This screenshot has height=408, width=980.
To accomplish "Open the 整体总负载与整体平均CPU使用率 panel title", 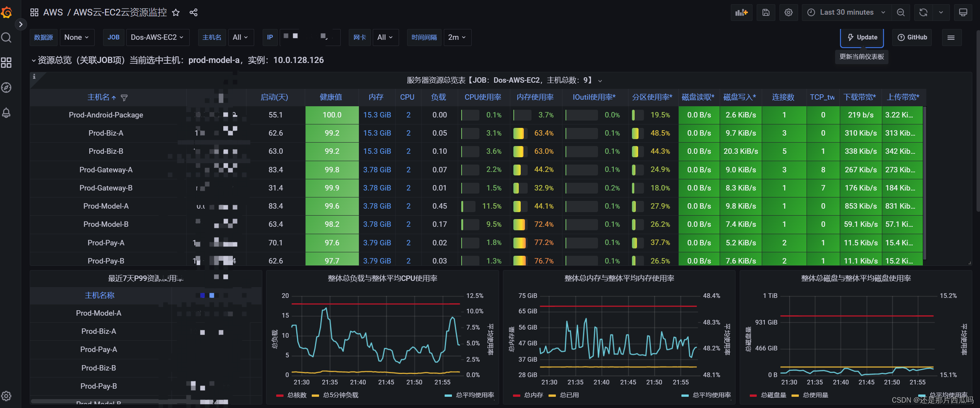I will tap(382, 278).
